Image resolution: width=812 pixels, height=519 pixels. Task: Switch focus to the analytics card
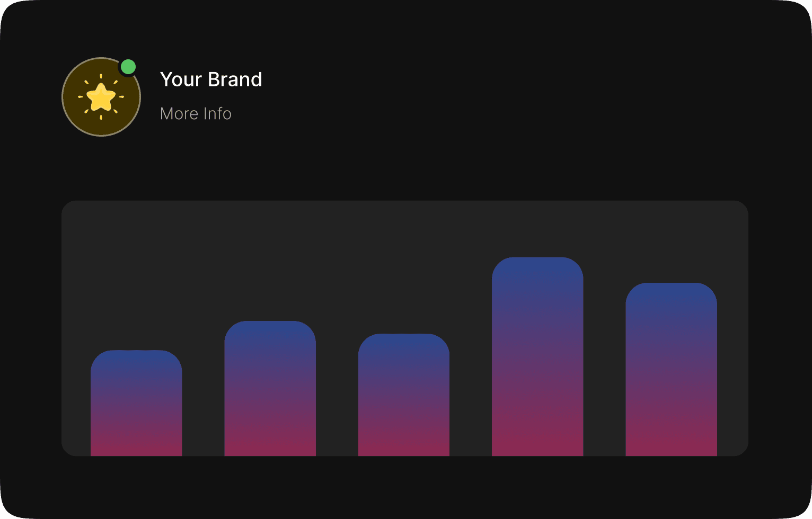tap(405, 327)
